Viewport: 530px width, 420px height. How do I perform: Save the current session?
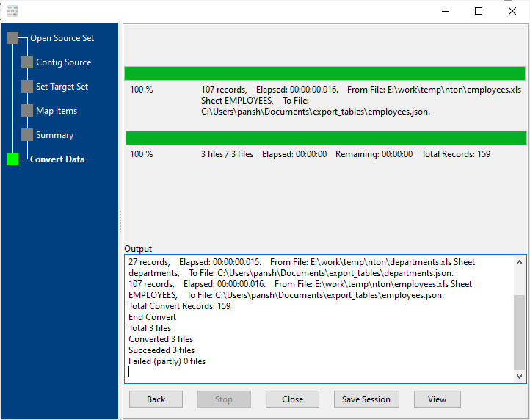pos(366,399)
